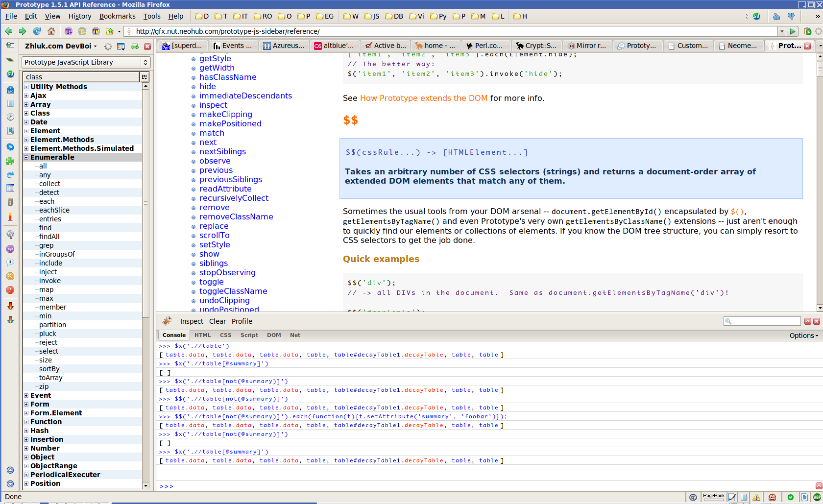Click the Greasemonkey monkey status icon
823x504 pixels.
pos(773,497)
